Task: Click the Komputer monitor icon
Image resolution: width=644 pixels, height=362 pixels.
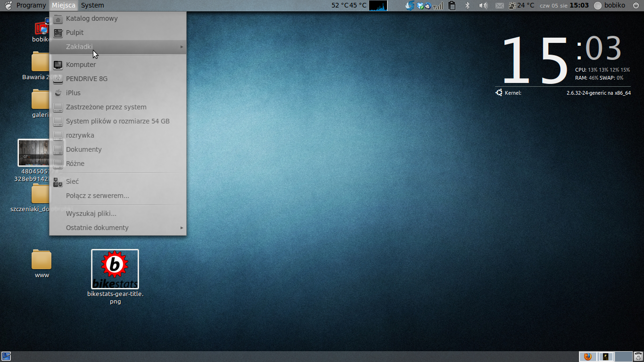Action: pyautogui.click(x=58, y=65)
